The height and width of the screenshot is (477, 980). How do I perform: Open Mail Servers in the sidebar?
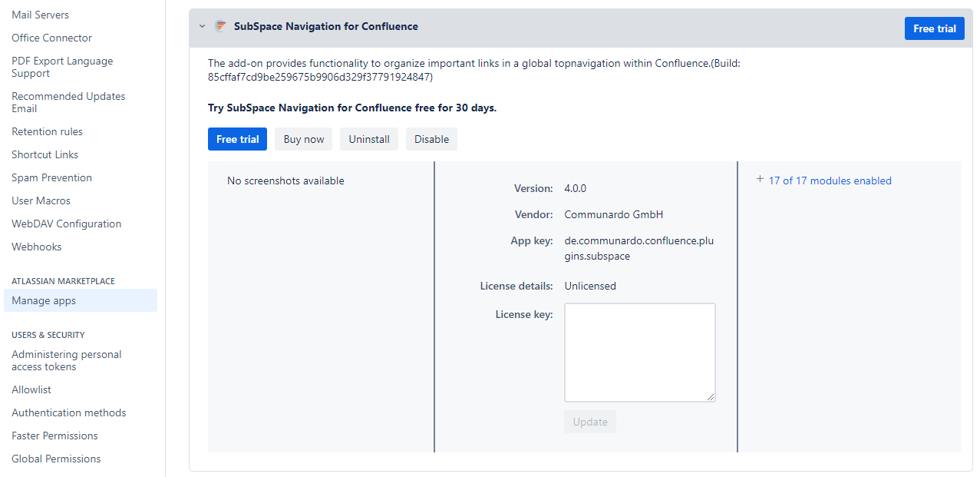pyautogui.click(x=40, y=15)
